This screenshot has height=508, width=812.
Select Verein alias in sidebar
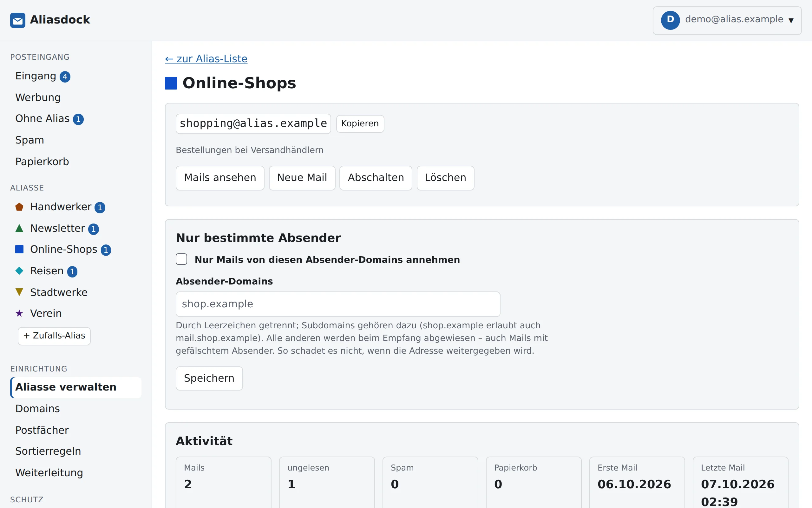[76, 313]
